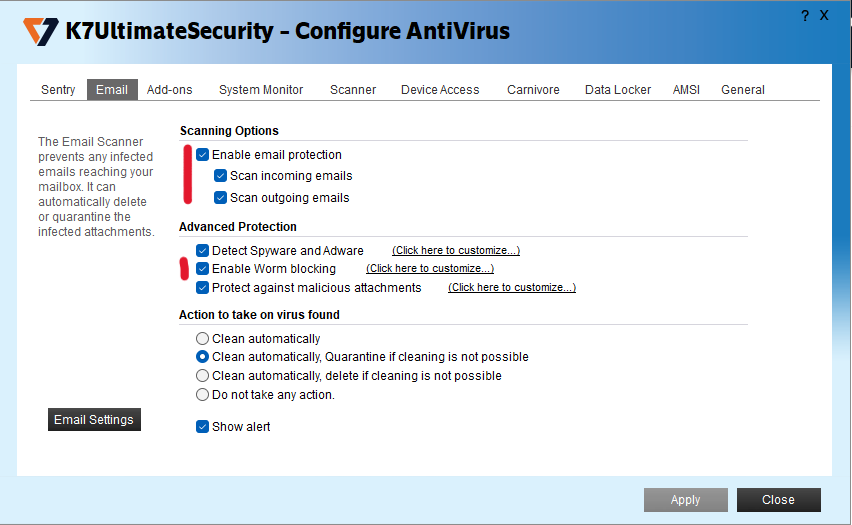Viewport: 852px width, 525px height.
Task: Toggle Enable Worm blocking checkbox
Action: [x=203, y=269]
